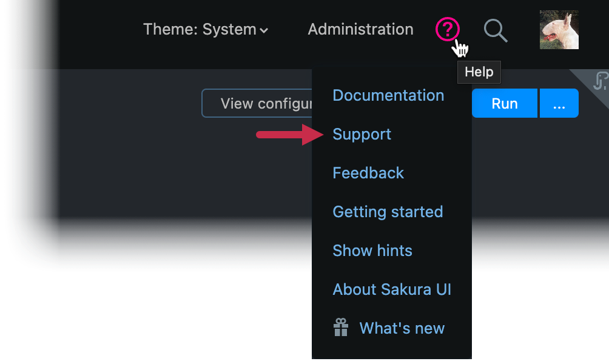The height and width of the screenshot is (364, 609).
Task: Open the user profile avatar picture
Action: point(559,30)
